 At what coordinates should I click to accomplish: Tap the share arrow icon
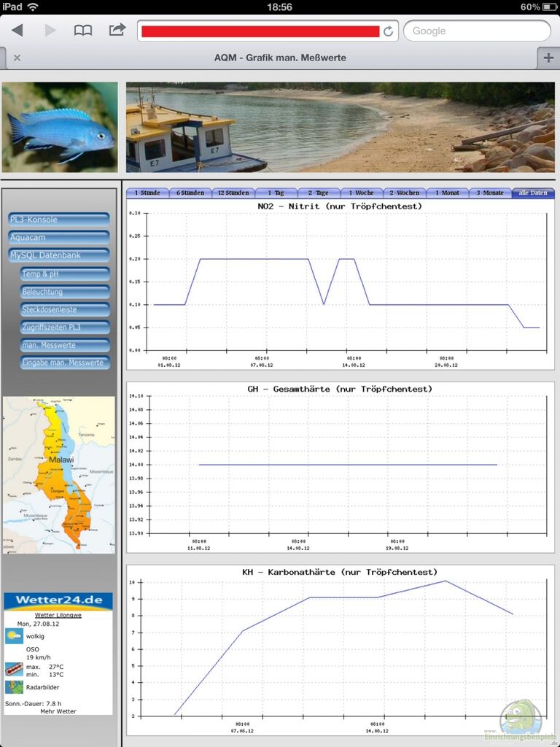[117, 31]
